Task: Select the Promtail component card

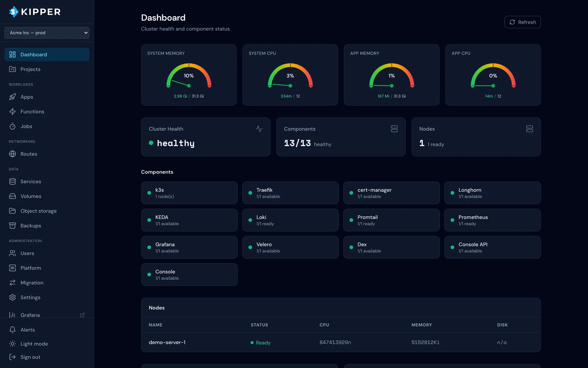Action: pyautogui.click(x=391, y=220)
